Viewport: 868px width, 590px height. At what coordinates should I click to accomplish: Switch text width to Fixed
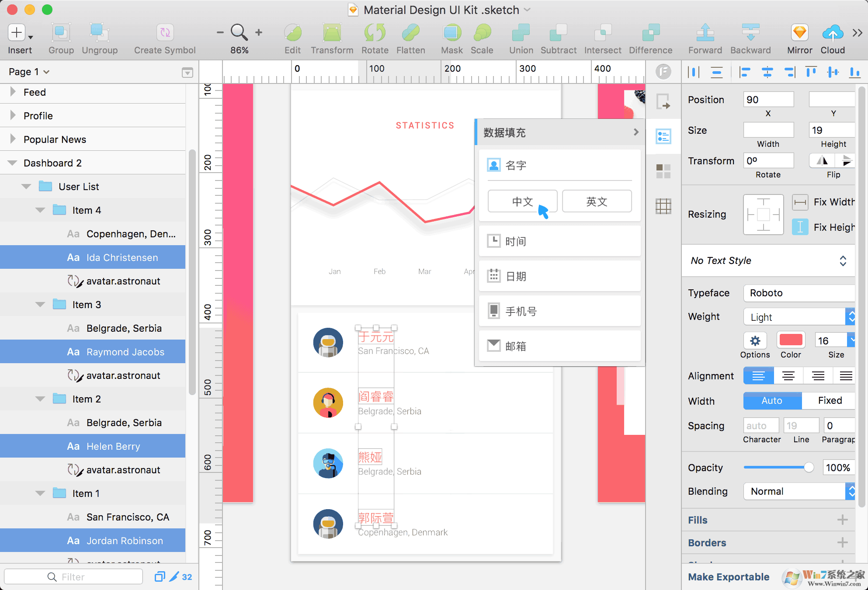(x=829, y=400)
